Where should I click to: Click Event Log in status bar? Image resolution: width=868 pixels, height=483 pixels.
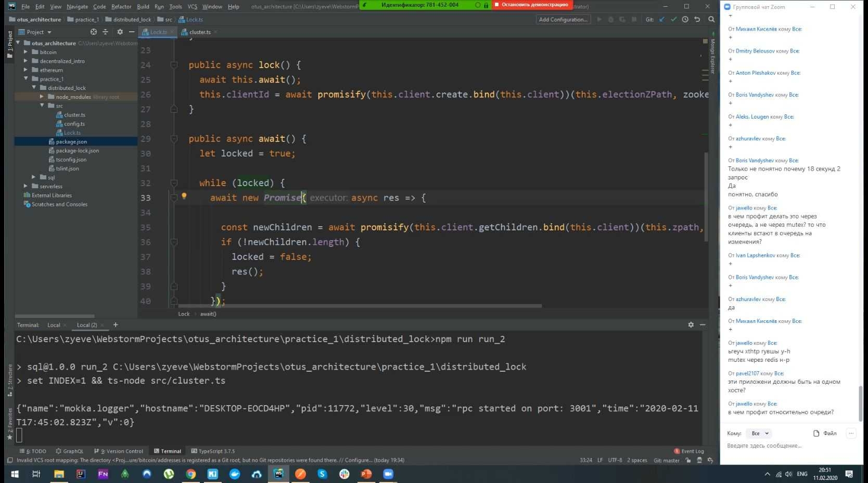pos(689,451)
